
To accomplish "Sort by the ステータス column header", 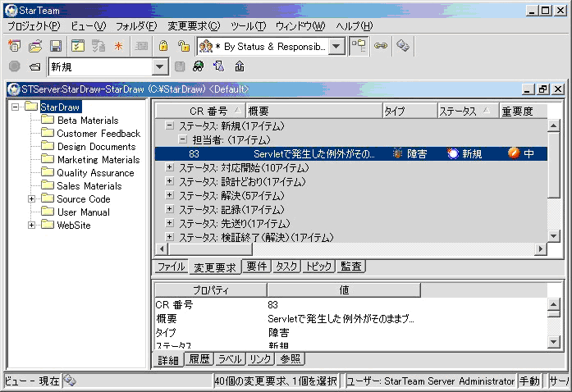I will [x=468, y=111].
